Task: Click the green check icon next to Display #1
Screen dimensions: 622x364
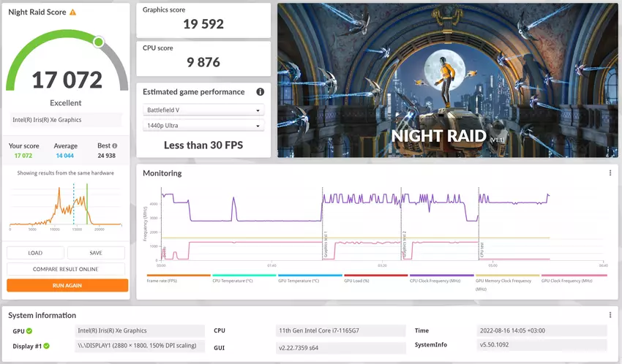Action: pyautogui.click(x=45, y=345)
